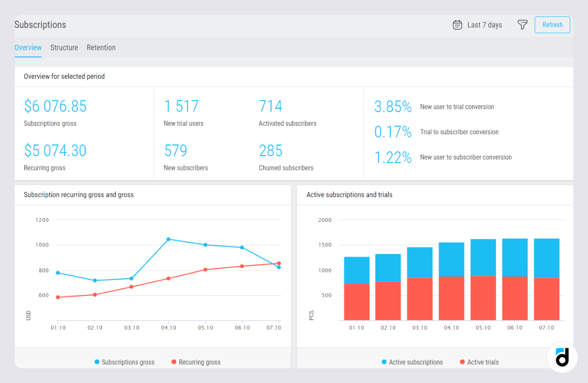Screen dimensions: 588x383
Task: Click the red Active trials bar for 01.10
Action: [x=357, y=302]
